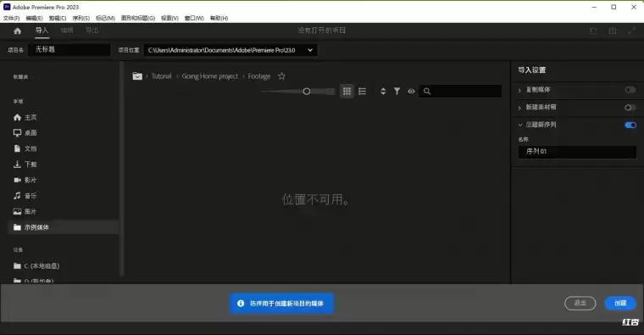
Task: Click the quick export share icon
Action: 613,31
